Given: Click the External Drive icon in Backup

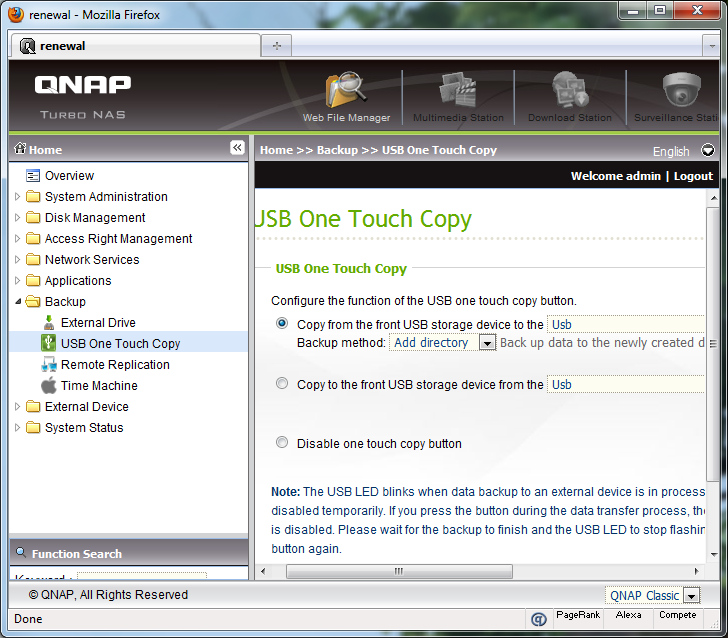Looking at the screenshot, I should point(49,323).
